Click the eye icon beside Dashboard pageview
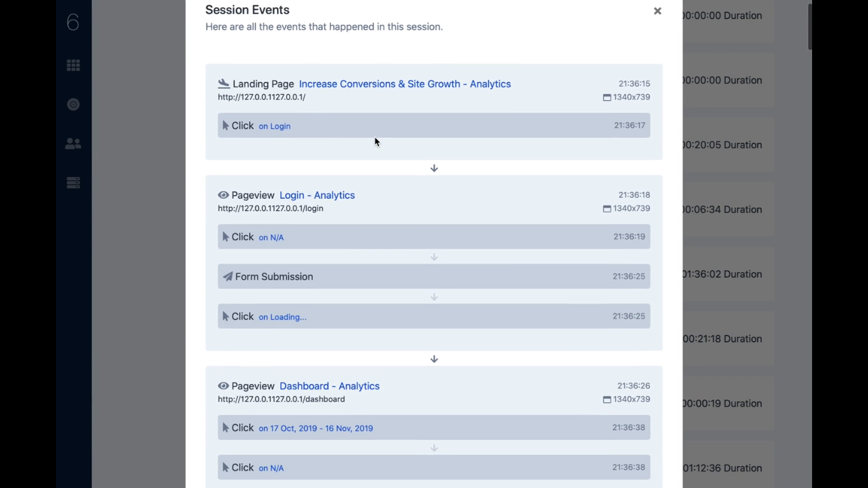The width and height of the screenshot is (868, 488). point(223,386)
